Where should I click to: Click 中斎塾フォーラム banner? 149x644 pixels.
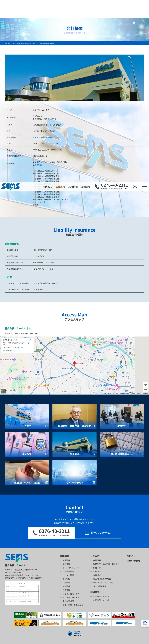[25, 615]
